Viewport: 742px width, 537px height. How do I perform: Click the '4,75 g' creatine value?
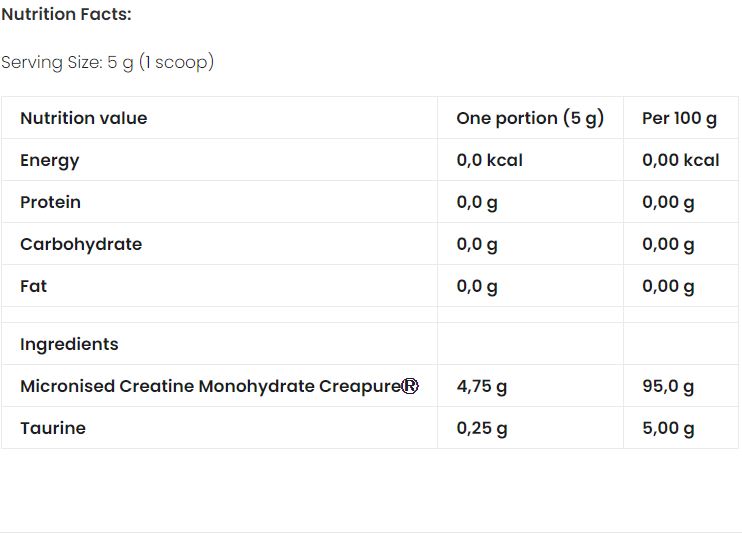tap(481, 386)
